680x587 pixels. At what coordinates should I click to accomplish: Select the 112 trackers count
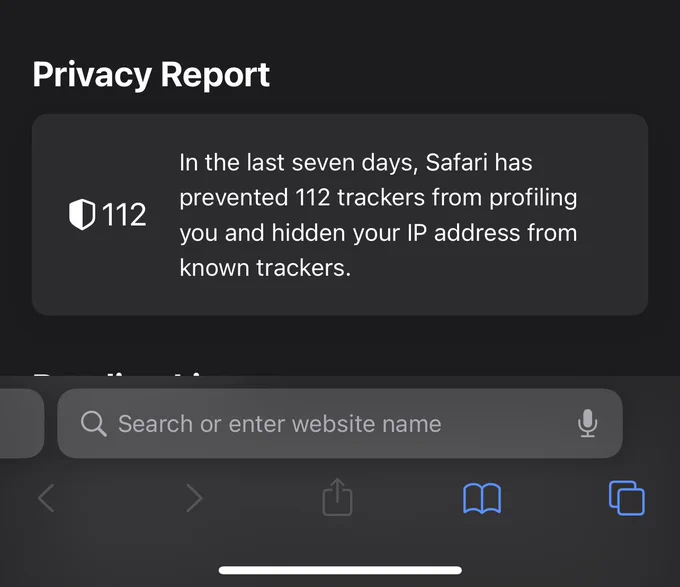[x=124, y=215]
